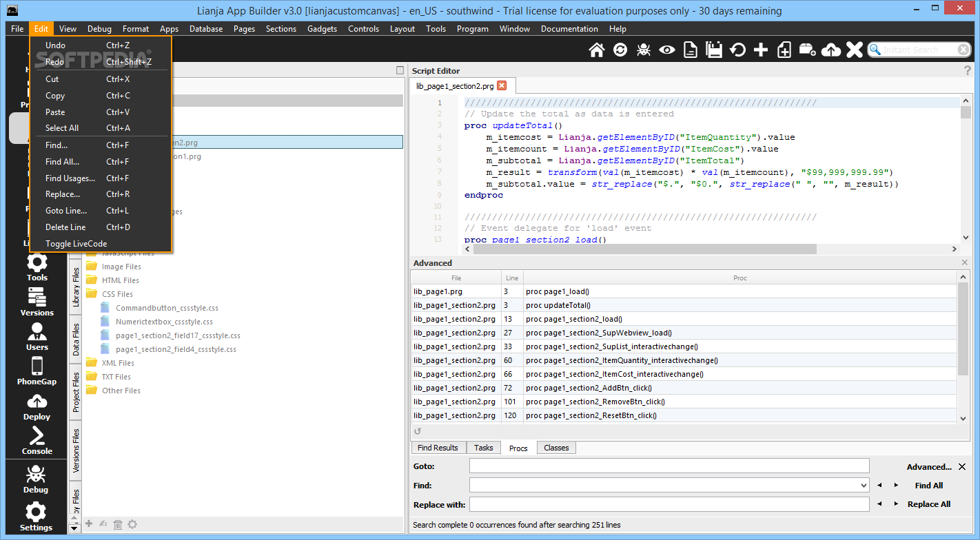Open the Find field dropdown arrow
Screen dimensions: 980x540
click(x=864, y=486)
